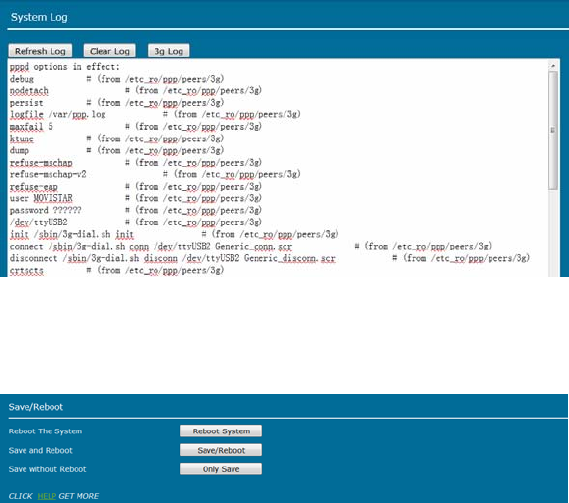
Task: Save settings with Only Save button
Action: click(x=221, y=469)
